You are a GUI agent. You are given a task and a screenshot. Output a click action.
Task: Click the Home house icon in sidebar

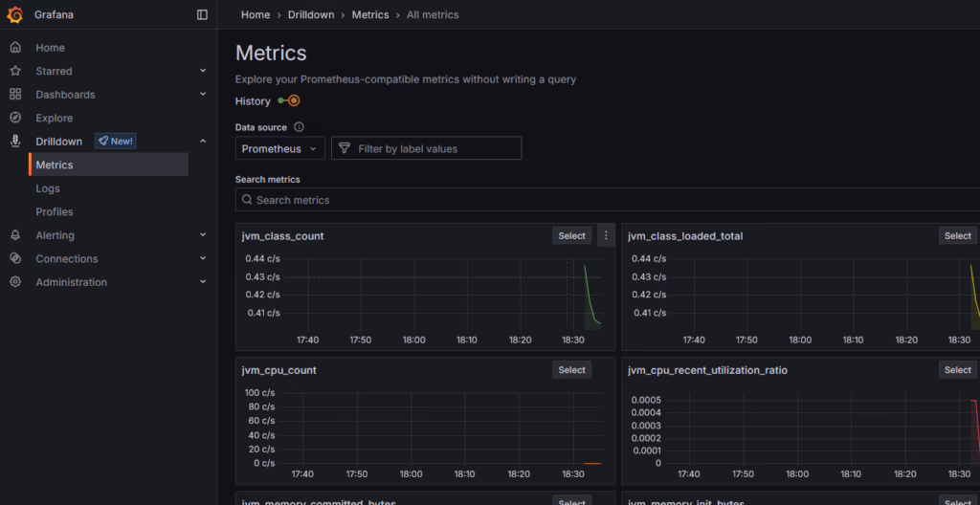coord(15,48)
